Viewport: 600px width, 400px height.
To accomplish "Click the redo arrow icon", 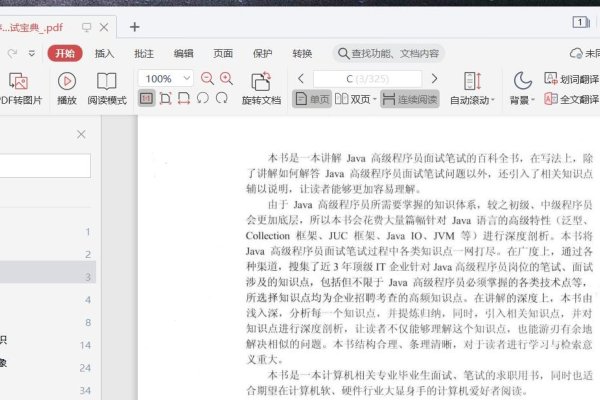I will coord(13,53).
